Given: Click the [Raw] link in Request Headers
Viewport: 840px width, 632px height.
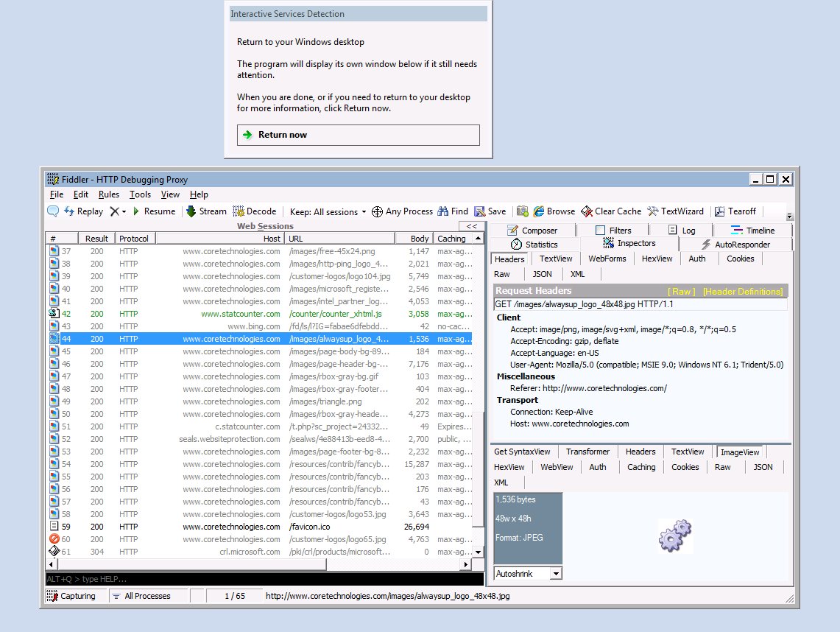Looking at the screenshot, I should [x=682, y=292].
